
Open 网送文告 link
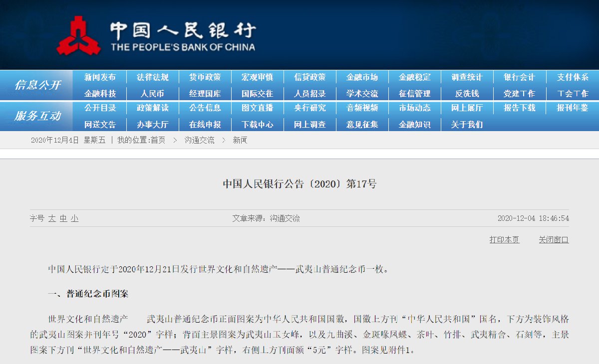[x=100, y=125]
